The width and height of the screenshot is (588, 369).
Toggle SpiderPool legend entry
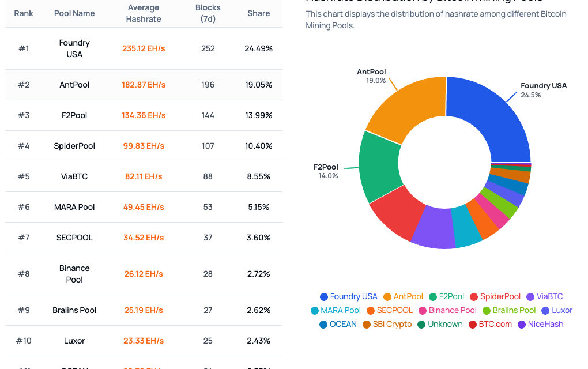[x=495, y=296]
